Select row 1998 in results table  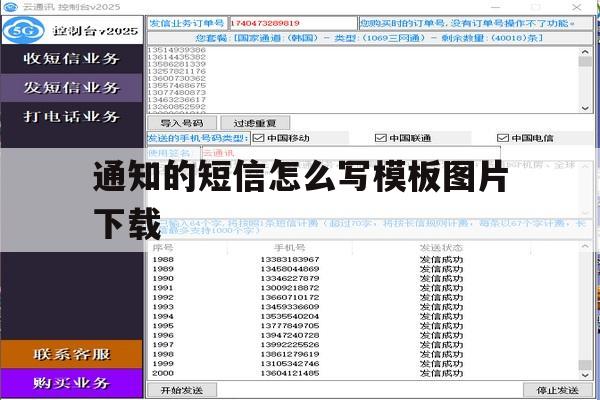[363, 354]
